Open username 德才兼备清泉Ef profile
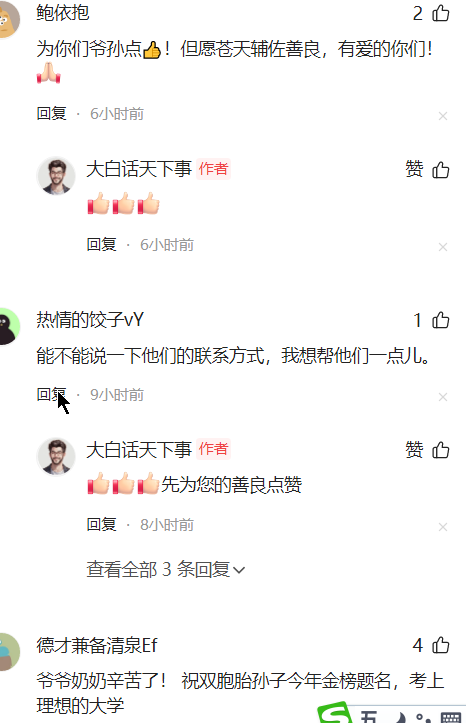Image resolution: width=466 pixels, height=723 pixels. pos(97,645)
